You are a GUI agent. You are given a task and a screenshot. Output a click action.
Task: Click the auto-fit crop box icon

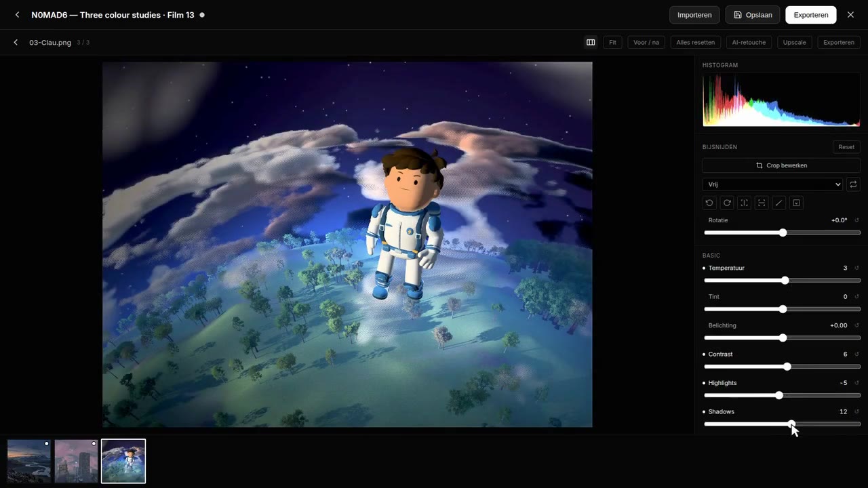pos(797,203)
